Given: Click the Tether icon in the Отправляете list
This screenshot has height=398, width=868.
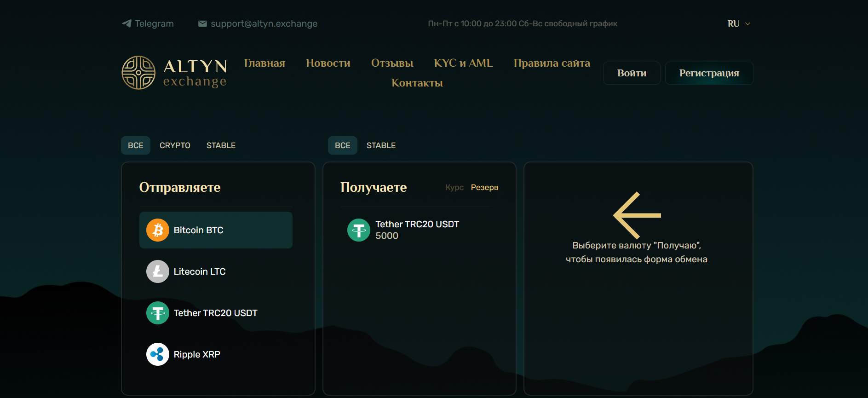Looking at the screenshot, I should 158,313.
